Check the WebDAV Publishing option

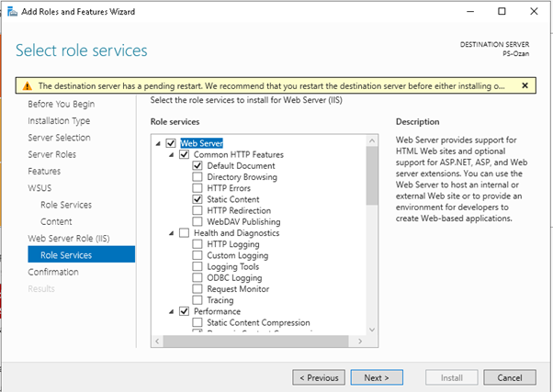[x=197, y=221]
